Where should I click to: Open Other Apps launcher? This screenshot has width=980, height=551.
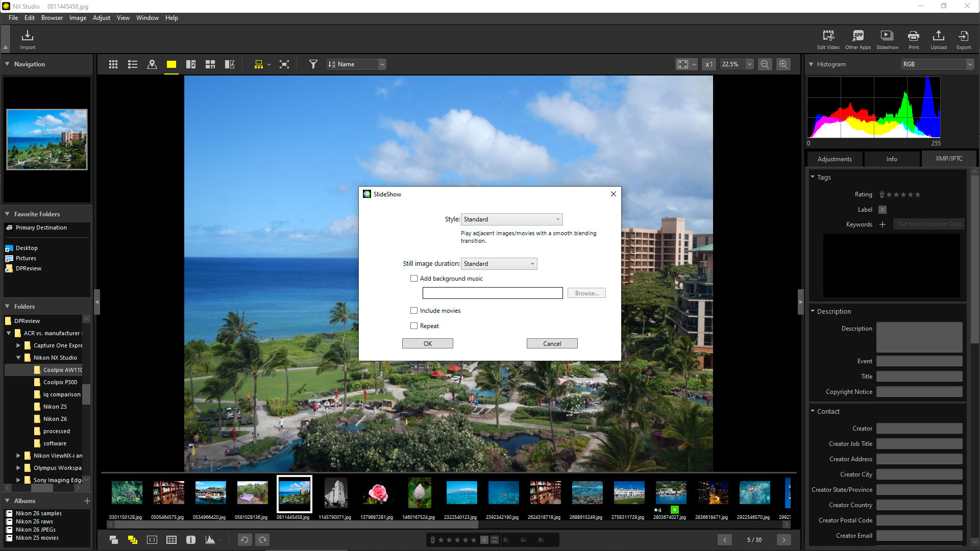(x=858, y=39)
